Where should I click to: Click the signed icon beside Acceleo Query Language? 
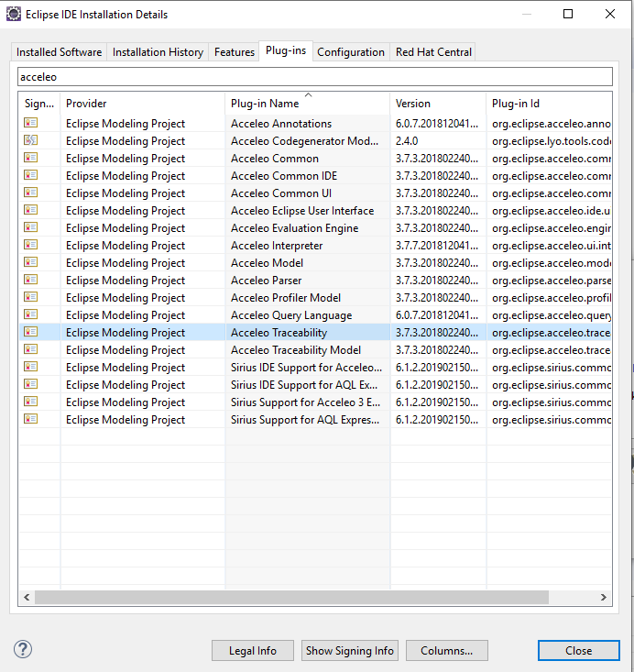pyautogui.click(x=30, y=315)
